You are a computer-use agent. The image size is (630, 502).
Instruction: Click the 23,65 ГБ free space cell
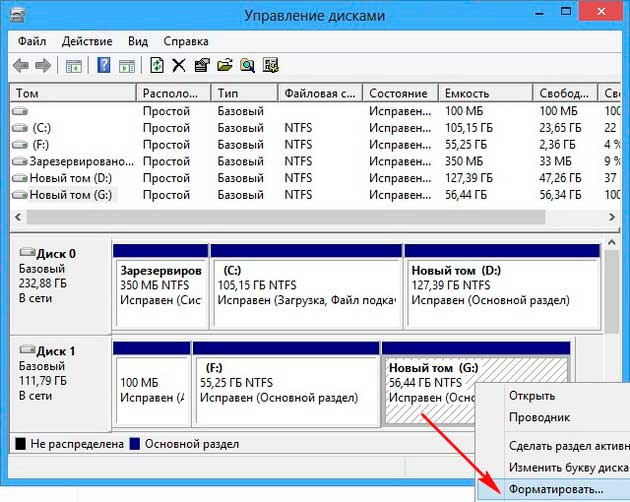560,128
